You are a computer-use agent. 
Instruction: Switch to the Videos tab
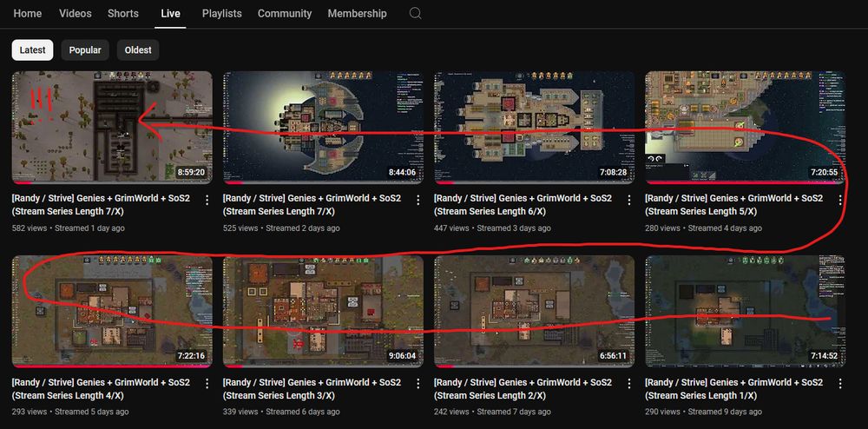[76, 13]
